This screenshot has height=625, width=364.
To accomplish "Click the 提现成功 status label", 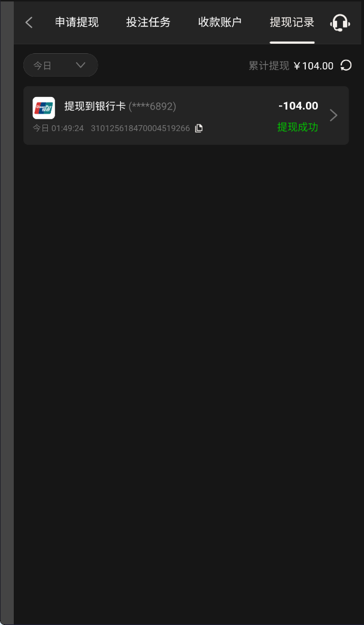I will (x=298, y=127).
